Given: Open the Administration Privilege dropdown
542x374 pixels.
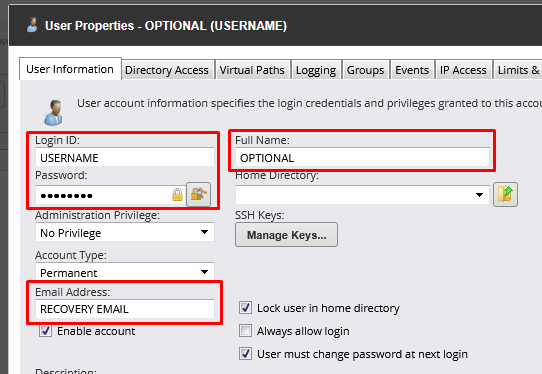Looking at the screenshot, I should pyautogui.click(x=125, y=232).
